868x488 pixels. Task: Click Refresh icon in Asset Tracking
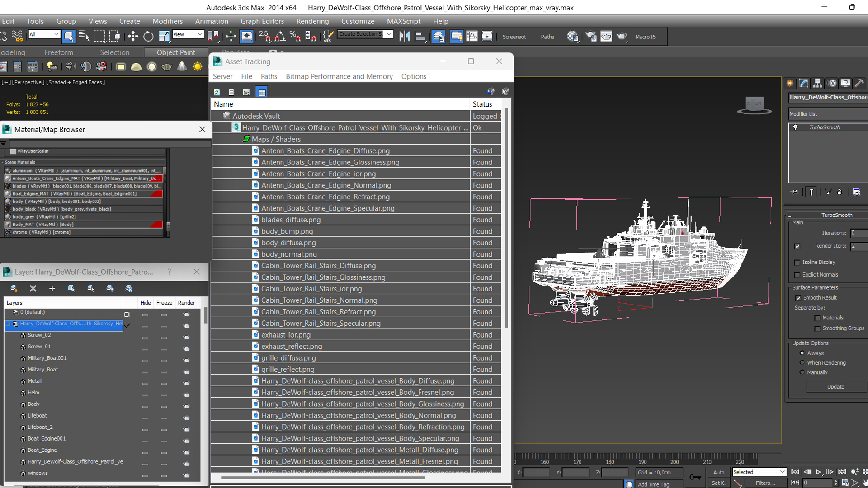[x=217, y=92]
